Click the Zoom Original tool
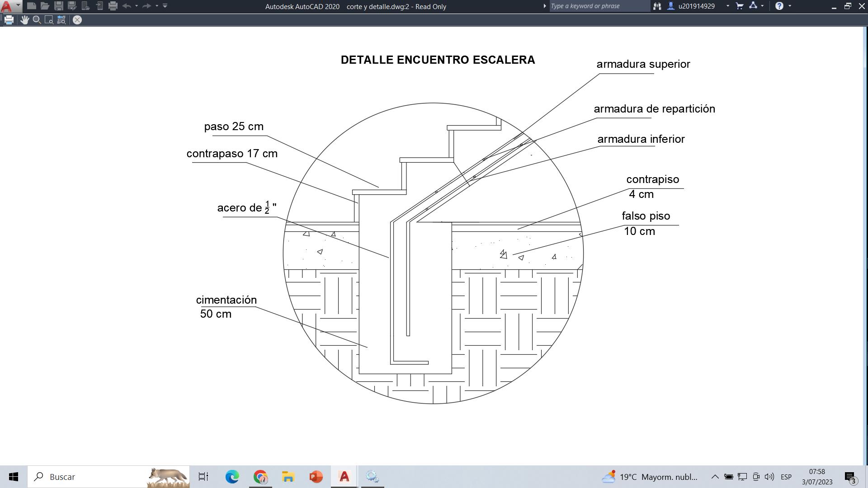868x488 pixels. point(61,20)
